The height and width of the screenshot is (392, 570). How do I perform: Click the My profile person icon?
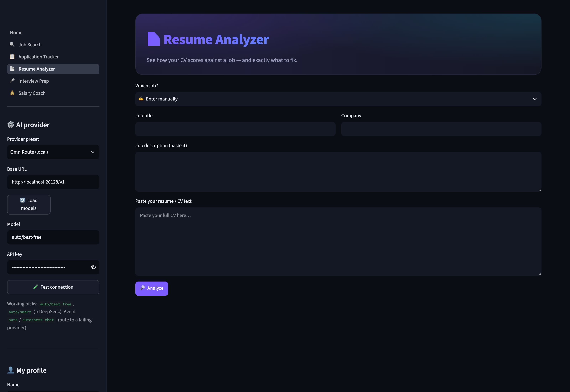(x=11, y=370)
